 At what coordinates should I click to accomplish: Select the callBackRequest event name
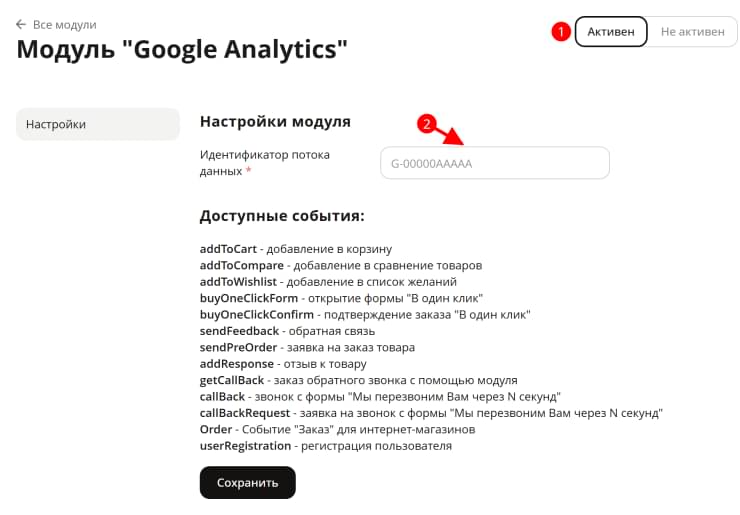tap(244, 413)
